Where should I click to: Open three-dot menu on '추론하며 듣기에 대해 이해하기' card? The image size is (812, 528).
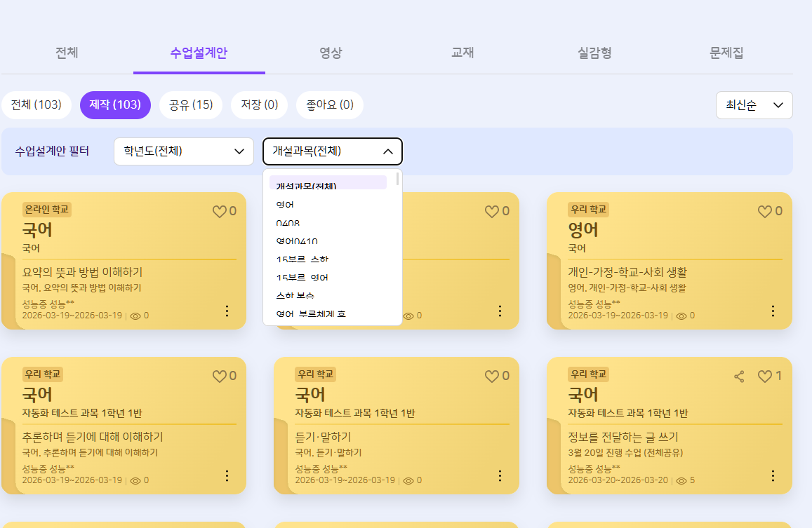click(x=227, y=475)
